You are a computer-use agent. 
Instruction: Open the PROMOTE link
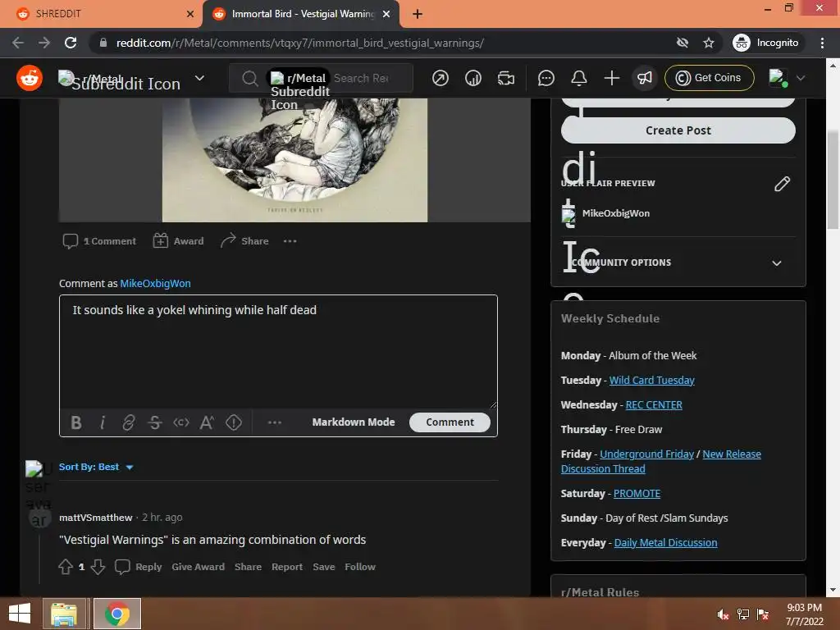637,493
